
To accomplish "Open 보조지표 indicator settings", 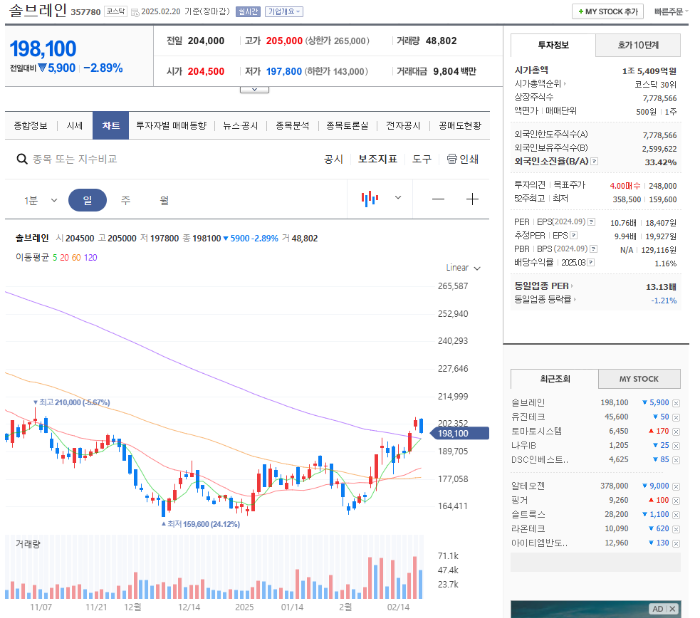I will 377,159.
